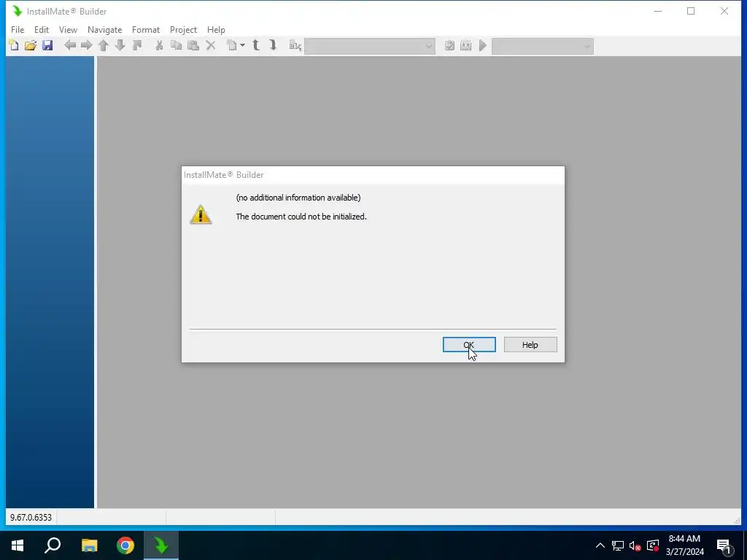747x560 pixels.
Task: Click the Copy toolbar icon
Action: point(177,46)
